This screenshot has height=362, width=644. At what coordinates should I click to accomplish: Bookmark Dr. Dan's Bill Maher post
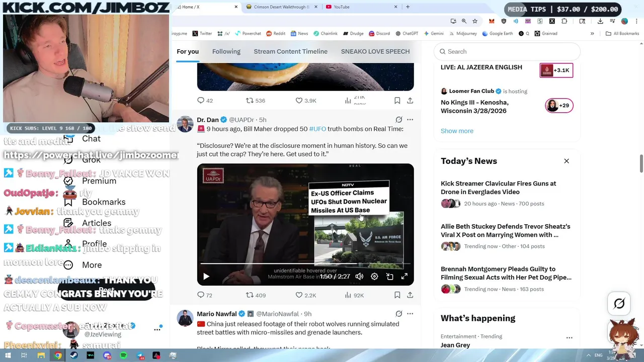[397, 295]
